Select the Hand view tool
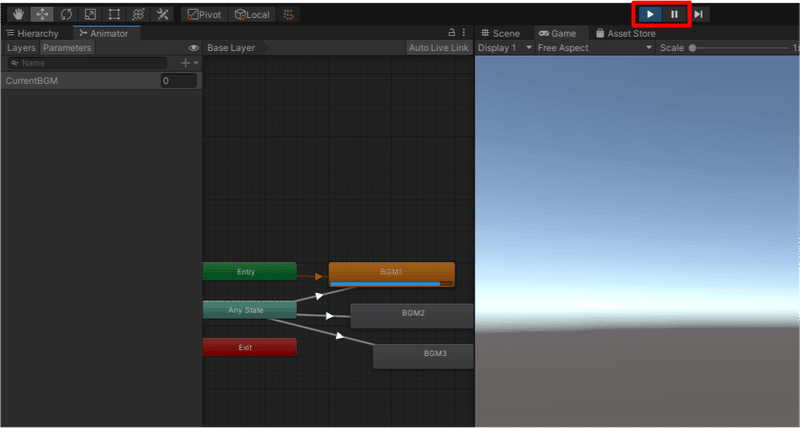This screenshot has height=428, width=800. (x=18, y=14)
